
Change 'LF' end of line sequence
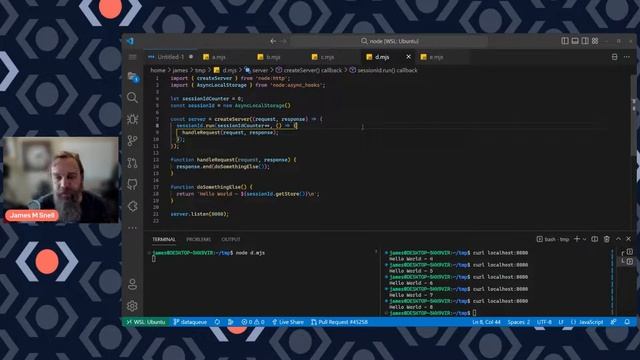coord(561,322)
